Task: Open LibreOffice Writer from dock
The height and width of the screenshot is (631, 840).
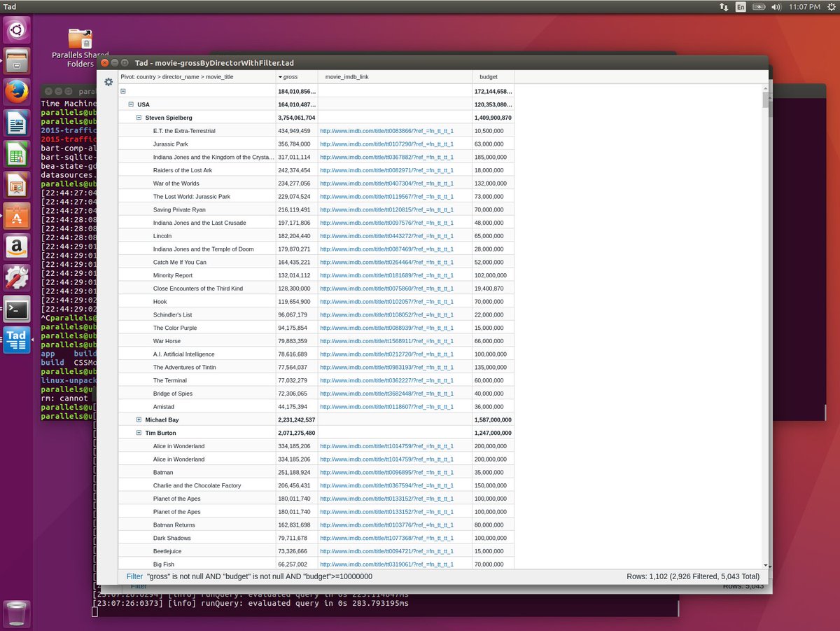Action: click(x=17, y=123)
